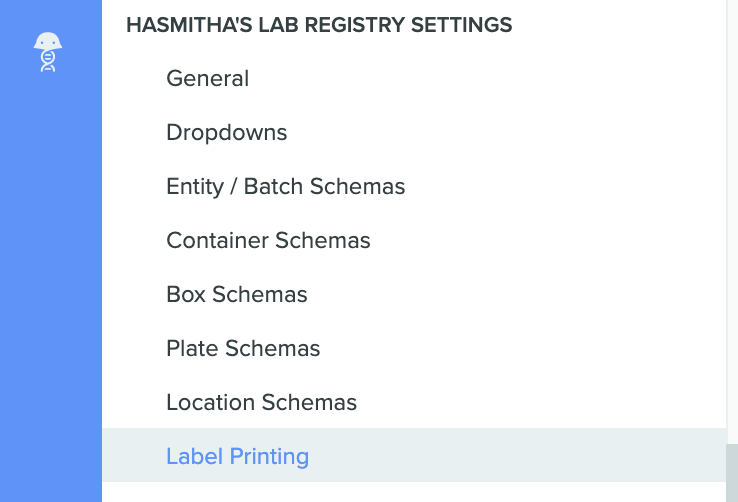The height and width of the screenshot is (502, 738).
Task: Click the scrollbar track above the thumb
Action: pos(732,221)
